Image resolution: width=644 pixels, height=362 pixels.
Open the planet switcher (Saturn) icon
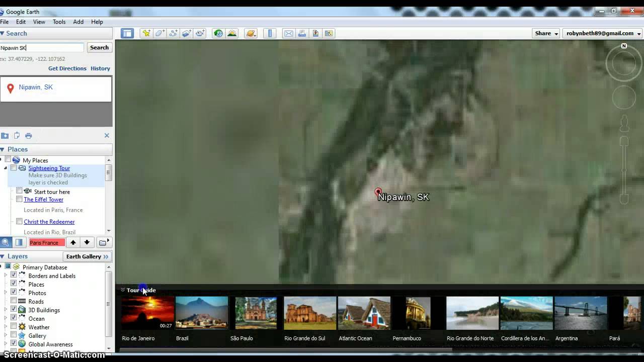[251, 34]
